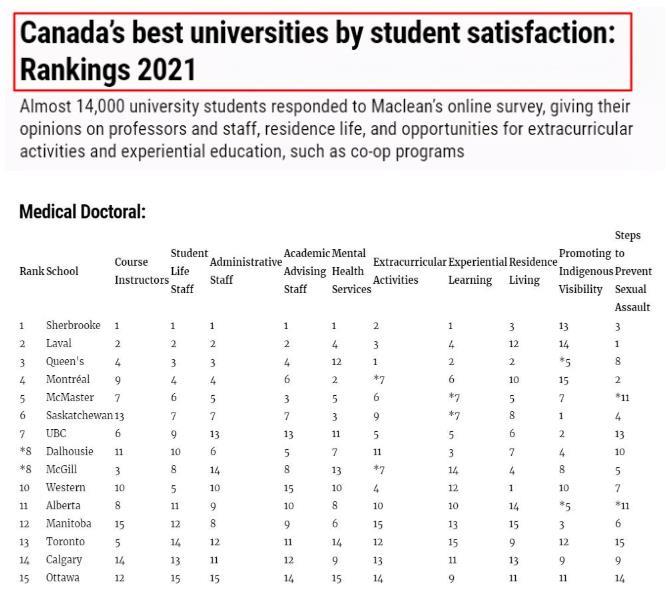The image size is (667, 597).
Task: Click the Administrative Staff column header
Action: (245, 271)
